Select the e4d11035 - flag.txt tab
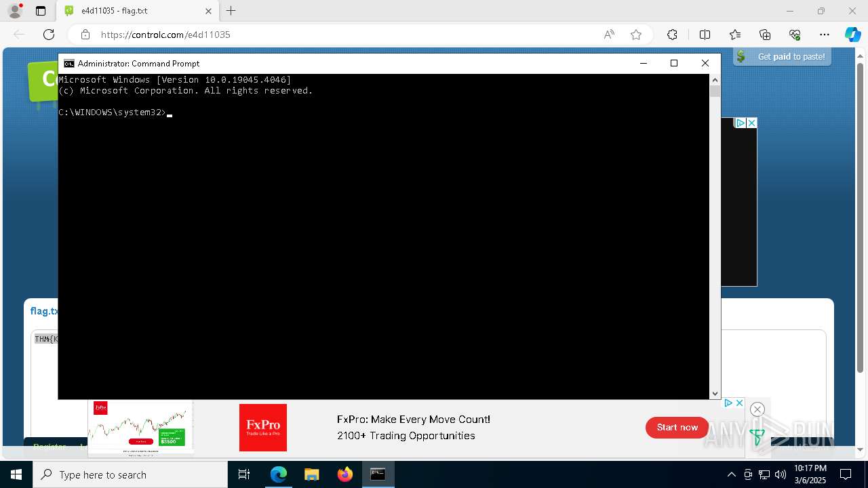The image size is (868, 488). click(138, 11)
